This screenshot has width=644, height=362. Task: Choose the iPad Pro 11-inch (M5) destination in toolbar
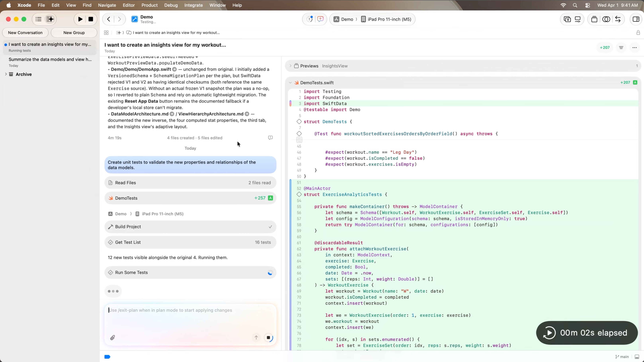[x=386, y=19]
